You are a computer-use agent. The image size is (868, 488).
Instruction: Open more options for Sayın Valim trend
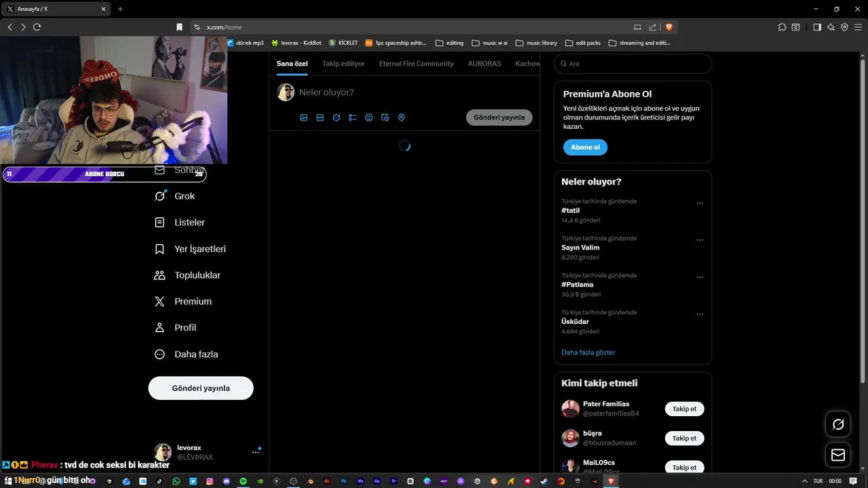[700, 240]
